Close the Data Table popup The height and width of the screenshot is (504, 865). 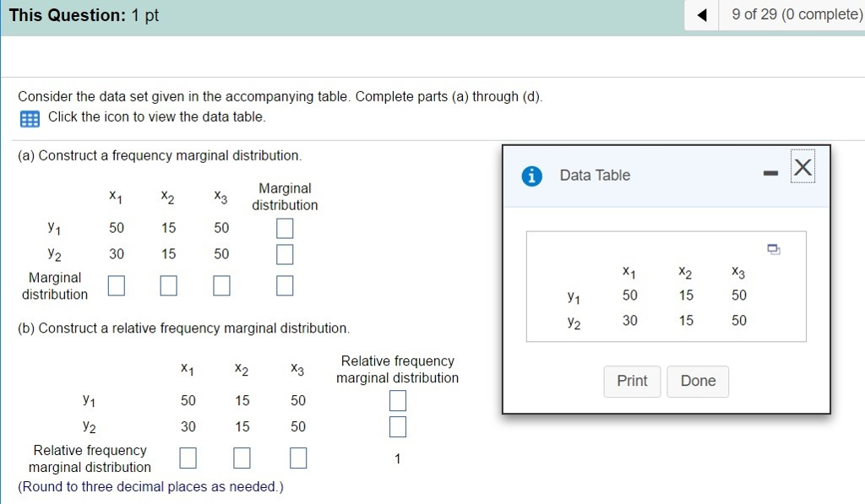pyautogui.click(x=802, y=167)
